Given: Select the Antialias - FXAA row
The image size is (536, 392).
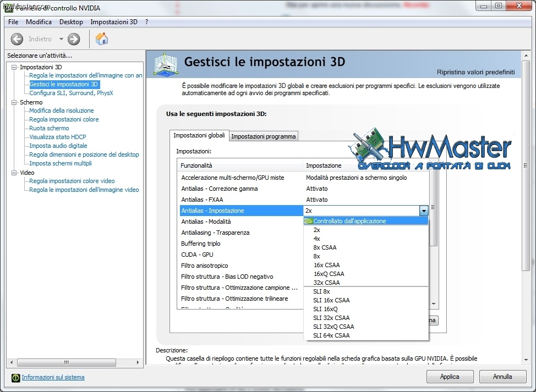Looking at the screenshot, I should (x=304, y=200).
